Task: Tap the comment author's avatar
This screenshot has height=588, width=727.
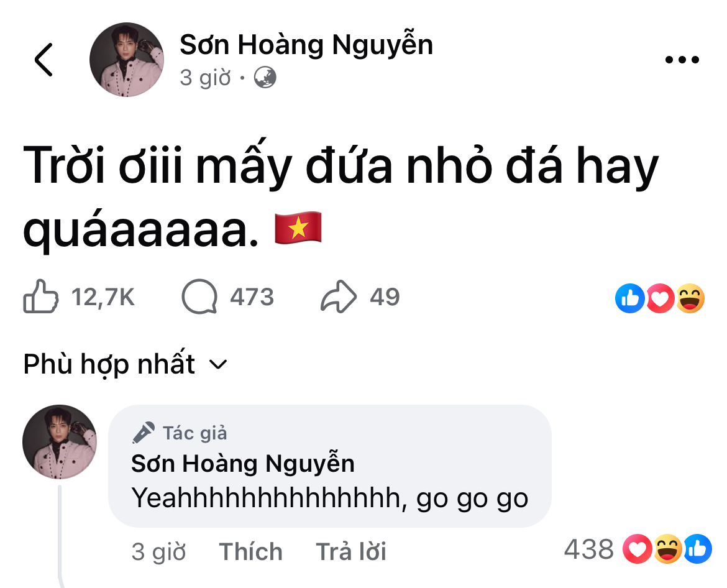Action: pos(60,443)
